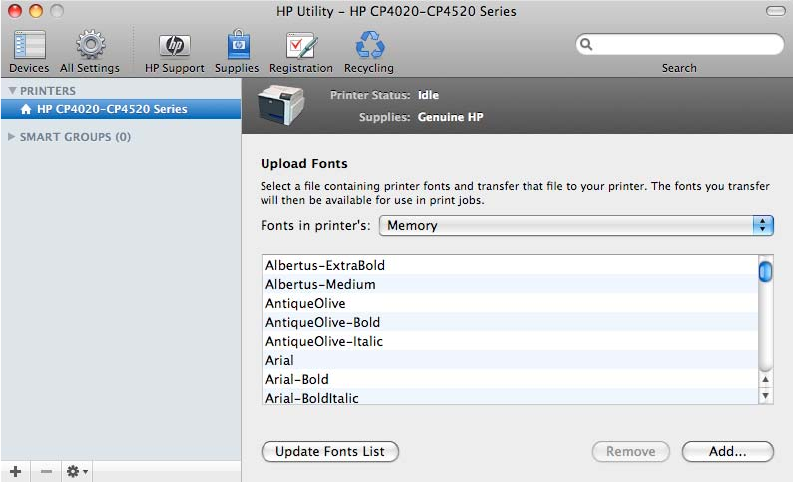The width and height of the screenshot is (793, 482).
Task: Collapse the PRINTERS section triangle
Action: (x=13, y=91)
